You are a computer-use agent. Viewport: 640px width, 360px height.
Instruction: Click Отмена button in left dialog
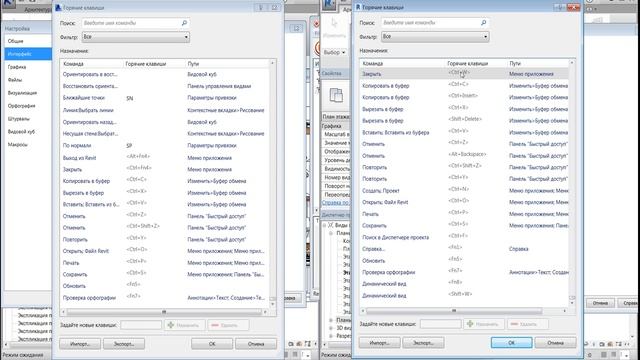coord(256,344)
